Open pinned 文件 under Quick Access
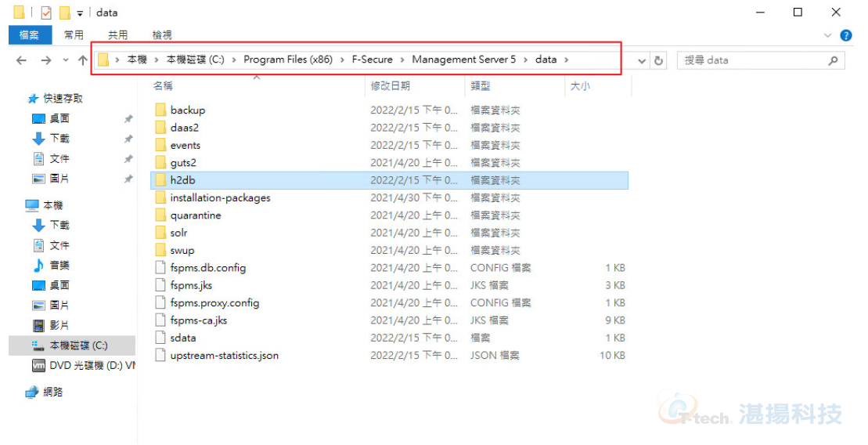Screen dimensions: 868x445 59,159
